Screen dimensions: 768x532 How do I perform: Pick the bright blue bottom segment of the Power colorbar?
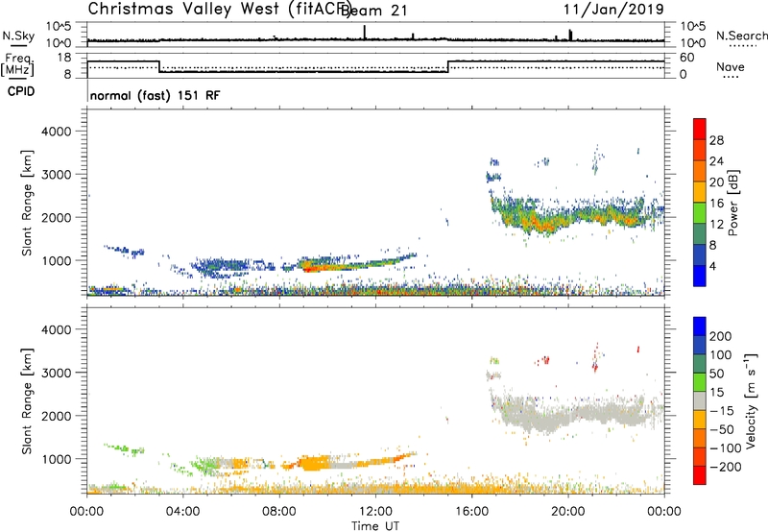[x=700, y=277]
